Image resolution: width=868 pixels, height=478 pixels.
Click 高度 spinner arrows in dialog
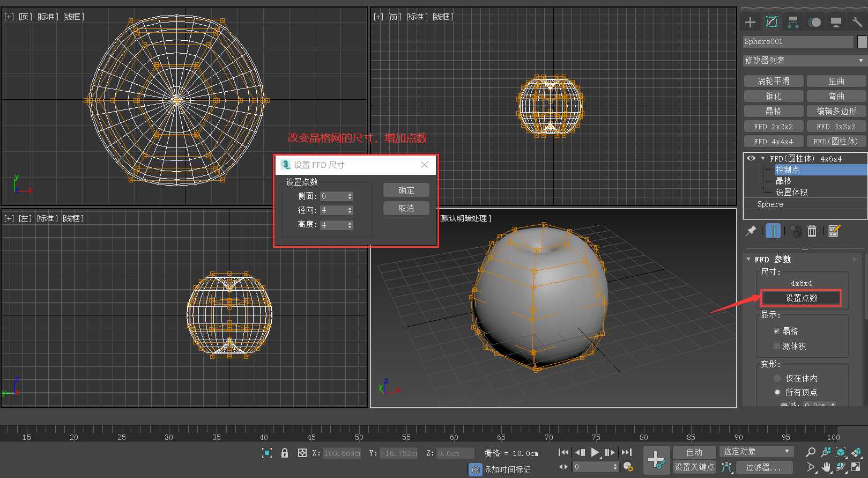click(350, 225)
